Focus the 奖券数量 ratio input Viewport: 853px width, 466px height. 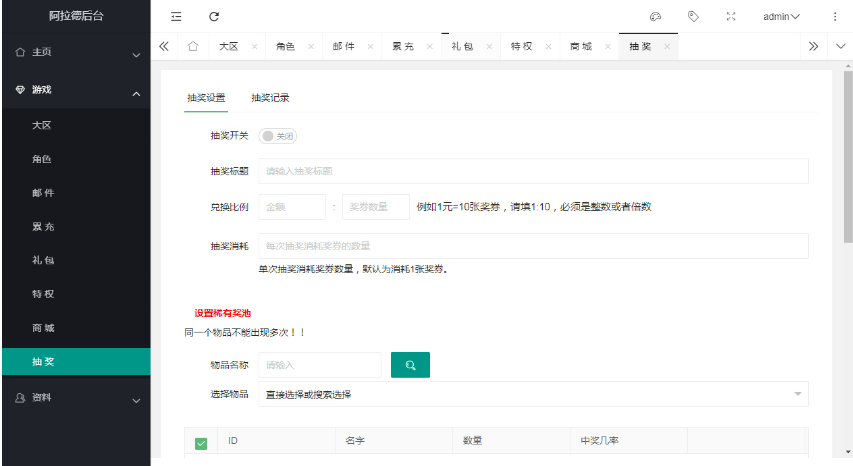375,207
